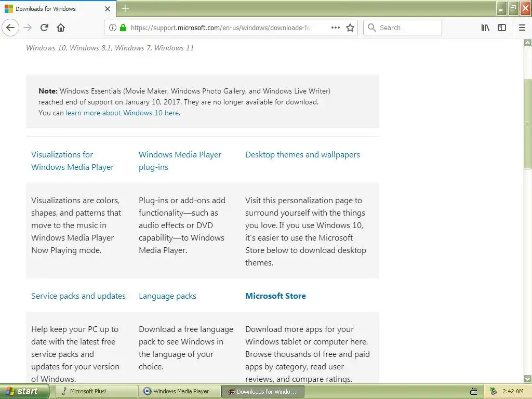
Task: Click the magnifier in the Search box
Action: tap(372, 28)
